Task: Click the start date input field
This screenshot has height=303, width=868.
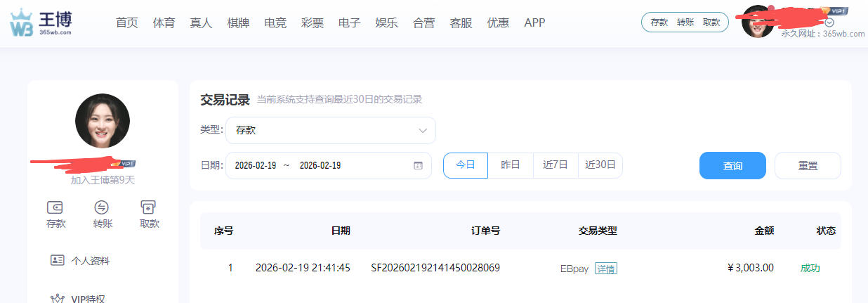Action: pos(255,166)
